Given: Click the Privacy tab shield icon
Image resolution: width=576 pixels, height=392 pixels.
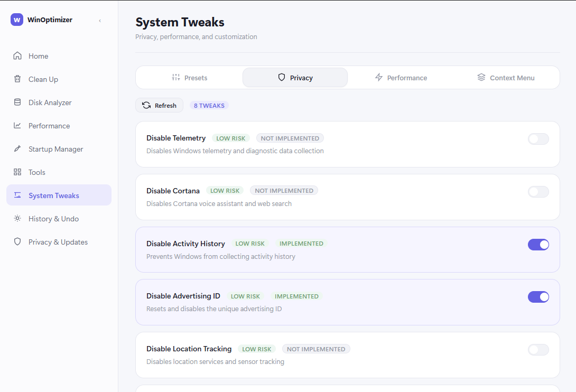Looking at the screenshot, I should [281, 78].
